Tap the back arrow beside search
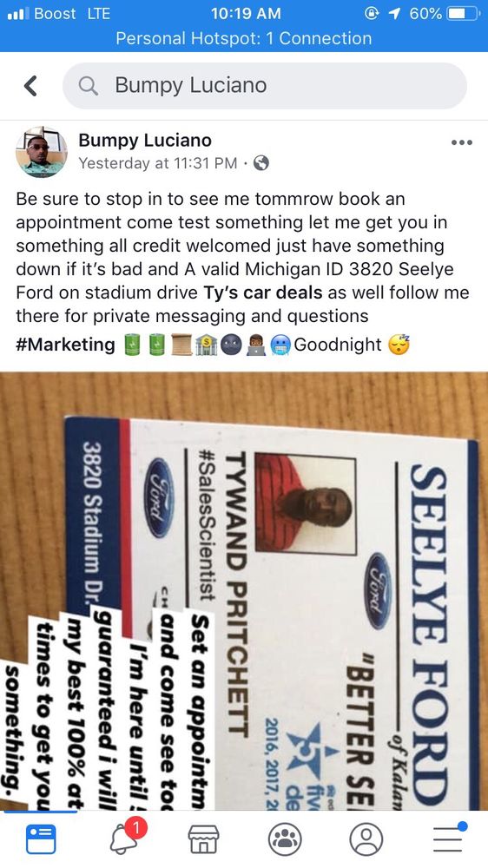Viewport: 488px width, 868px height. (30, 86)
